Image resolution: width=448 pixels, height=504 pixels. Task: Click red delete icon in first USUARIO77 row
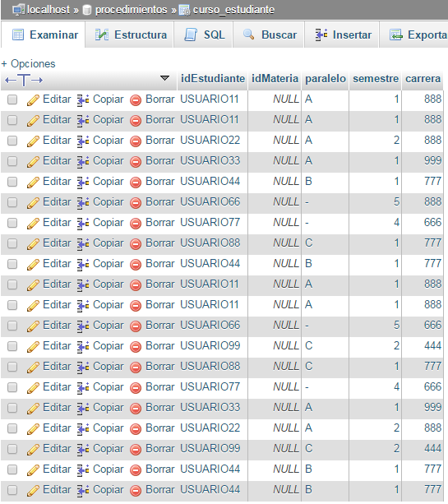coord(136,224)
